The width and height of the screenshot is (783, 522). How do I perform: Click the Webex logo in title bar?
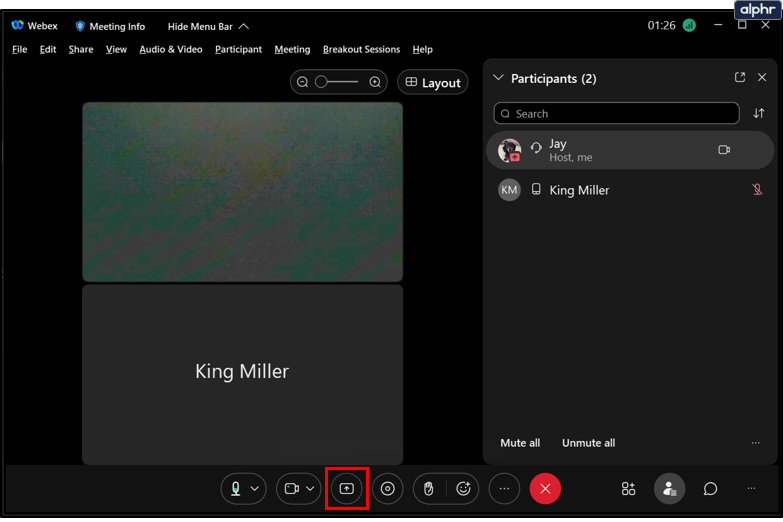point(17,25)
